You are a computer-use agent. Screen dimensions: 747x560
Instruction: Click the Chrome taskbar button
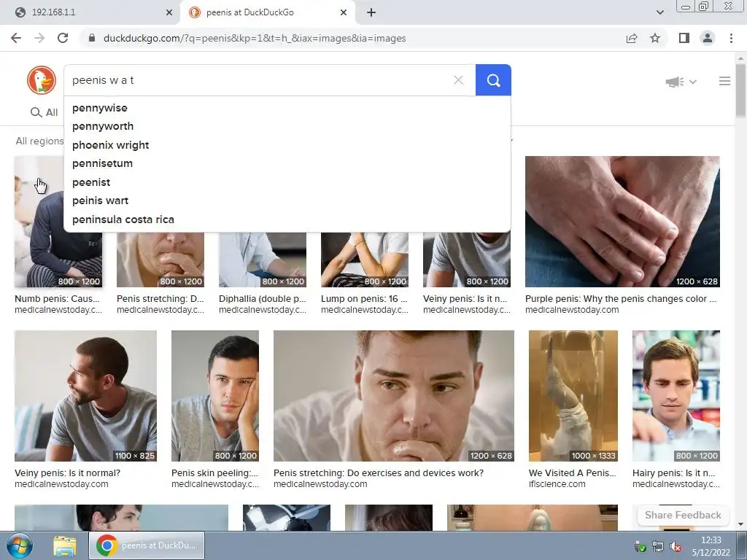pos(147,545)
